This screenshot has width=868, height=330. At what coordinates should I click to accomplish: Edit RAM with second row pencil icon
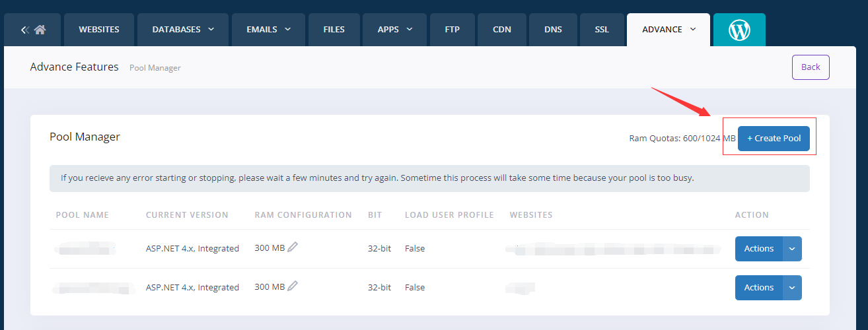(293, 286)
